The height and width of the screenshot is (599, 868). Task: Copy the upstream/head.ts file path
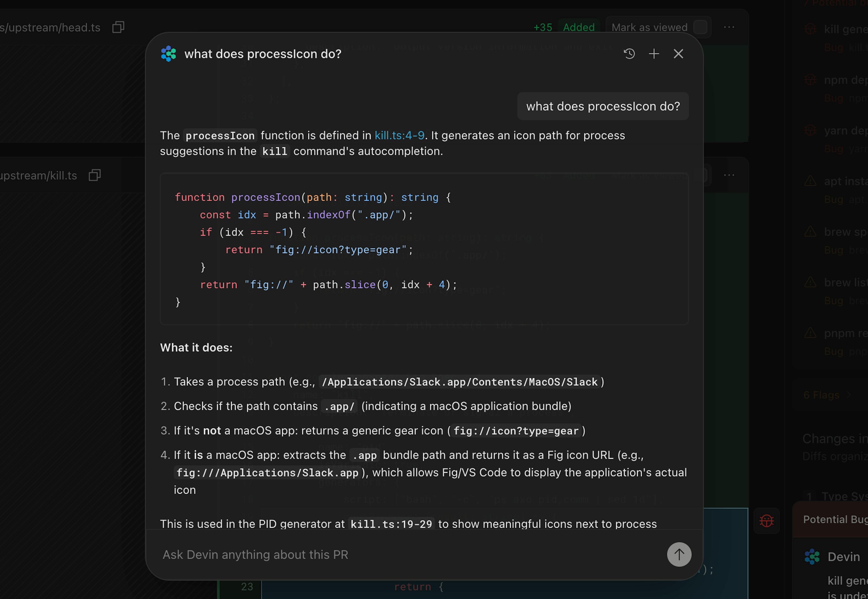coord(118,27)
